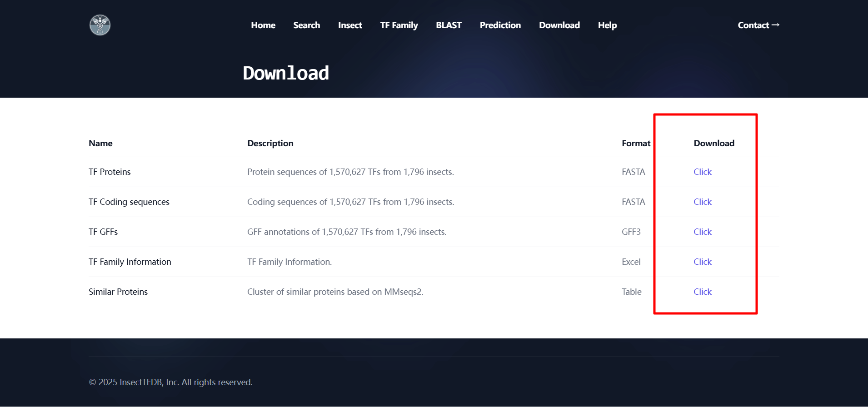
Task: Open the BLAST tool page
Action: (x=449, y=25)
